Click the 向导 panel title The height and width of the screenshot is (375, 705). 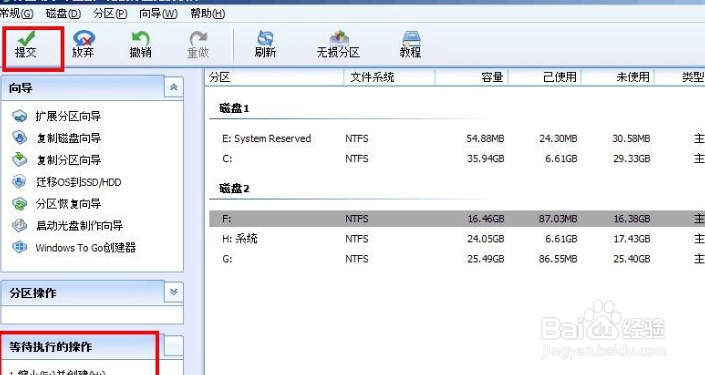[x=21, y=88]
